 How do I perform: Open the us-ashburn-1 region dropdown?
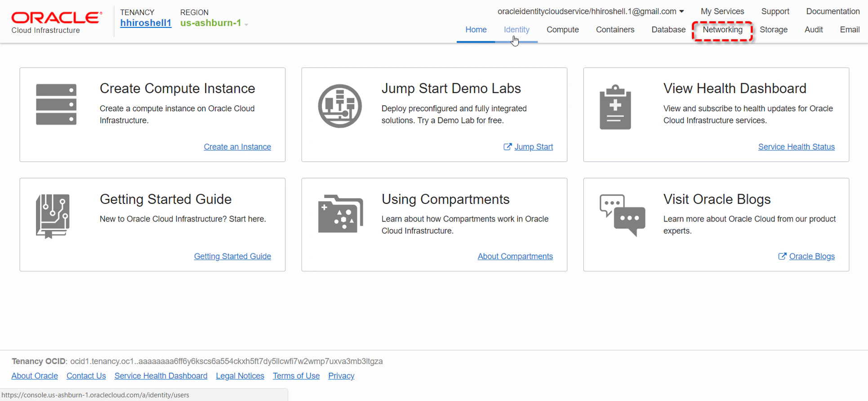point(214,23)
